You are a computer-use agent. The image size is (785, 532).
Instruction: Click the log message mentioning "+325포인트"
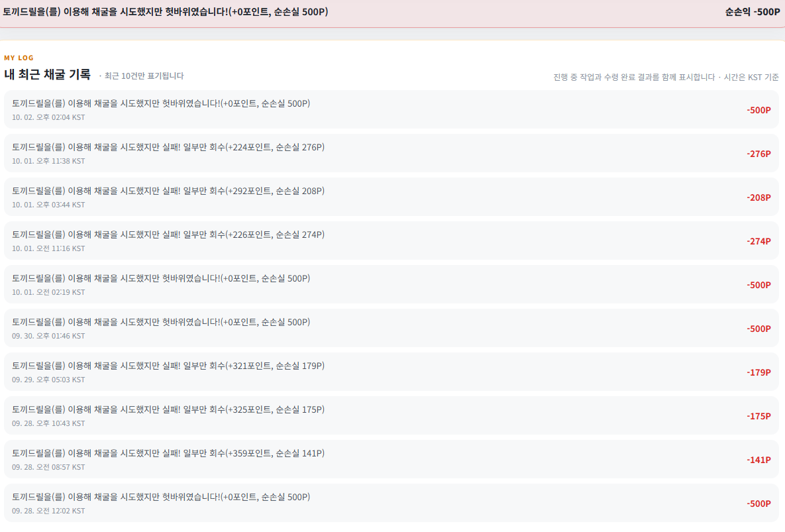[168, 409]
